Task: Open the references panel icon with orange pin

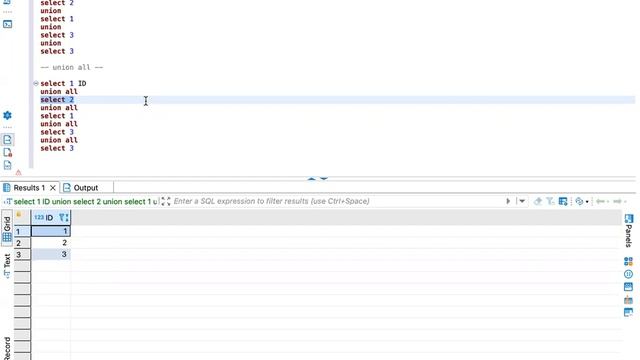Action: [x=628, y=300]
